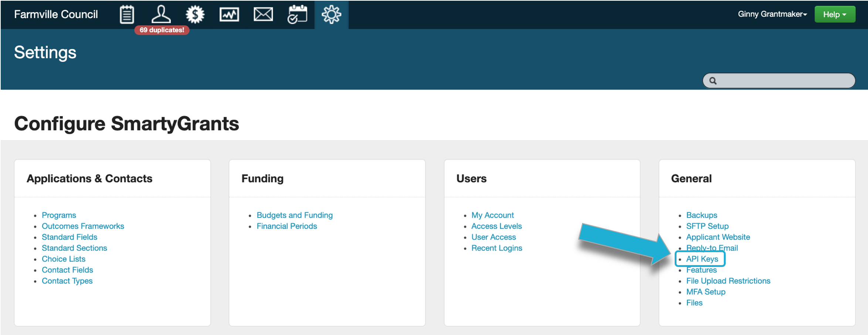Open the calendar tasks icon
Screen dimensions: 868x335
[x=297, y=15]
